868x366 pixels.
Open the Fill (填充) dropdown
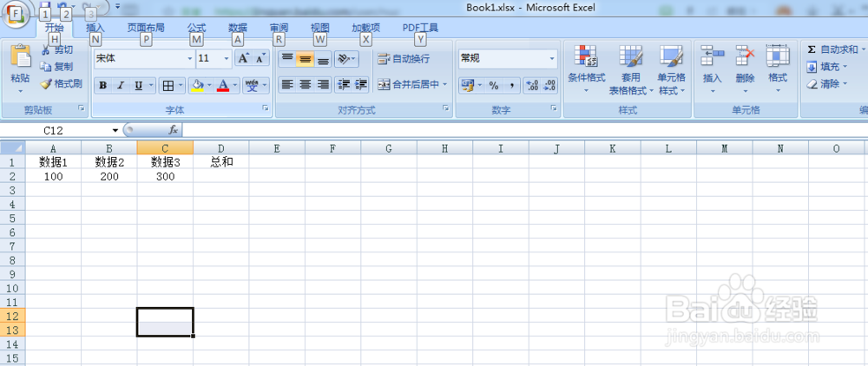[x=827, y=67]
